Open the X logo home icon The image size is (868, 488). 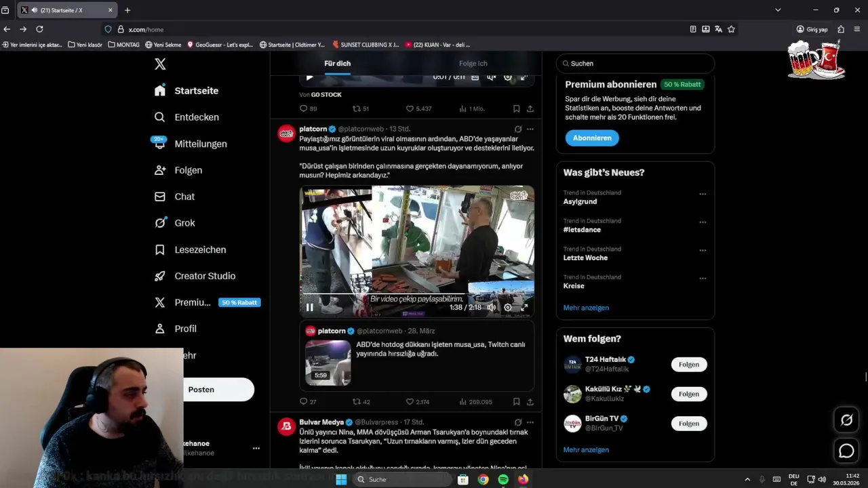160,64
